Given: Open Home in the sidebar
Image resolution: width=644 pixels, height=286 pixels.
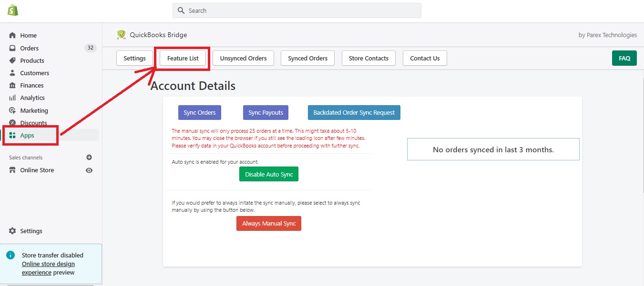Looking at the screenshot, I should tap(28, 35).
